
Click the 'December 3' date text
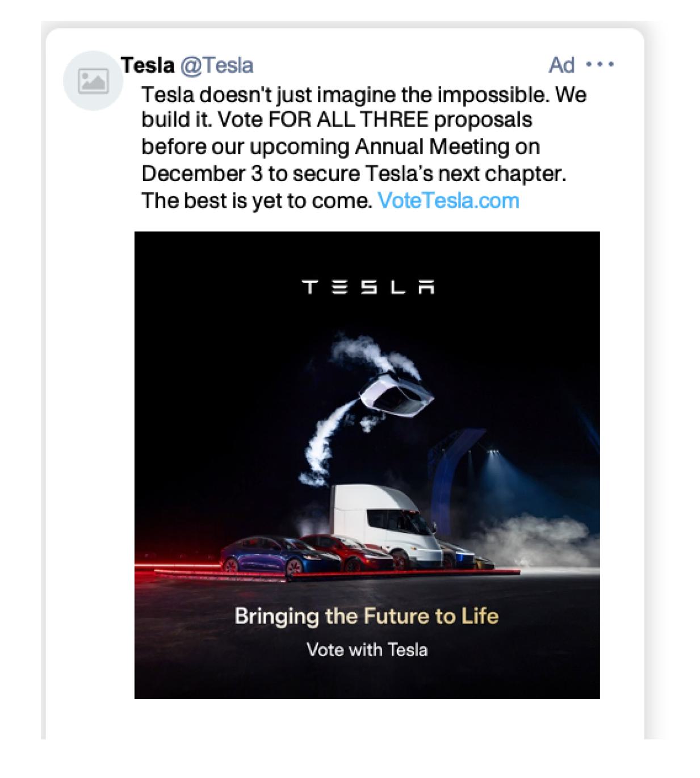[x=202, y=173]
